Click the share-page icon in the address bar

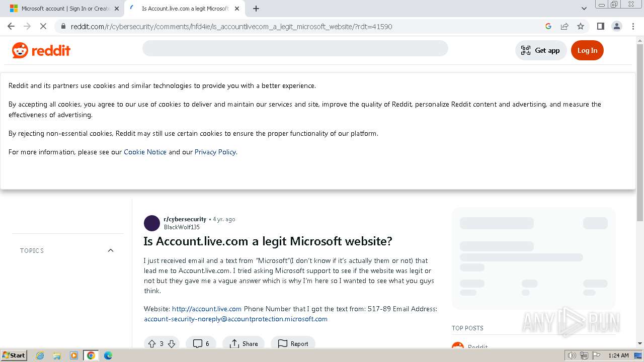click(x=565, y=26)
